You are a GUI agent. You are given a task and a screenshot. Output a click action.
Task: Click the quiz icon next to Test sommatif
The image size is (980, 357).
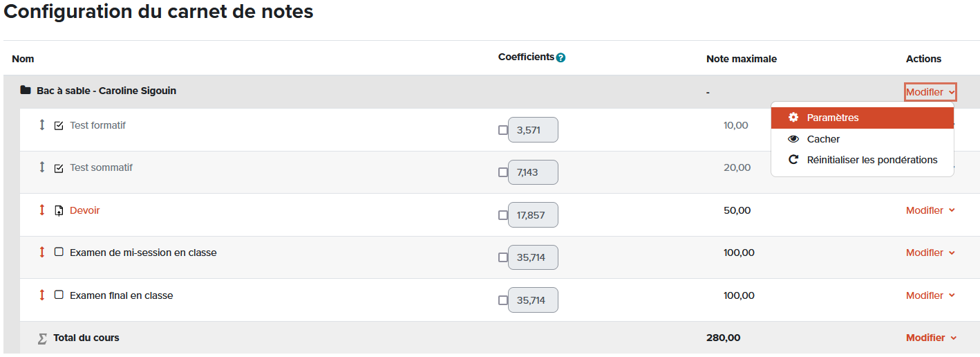pyautogui.click(x=59, y=168)
